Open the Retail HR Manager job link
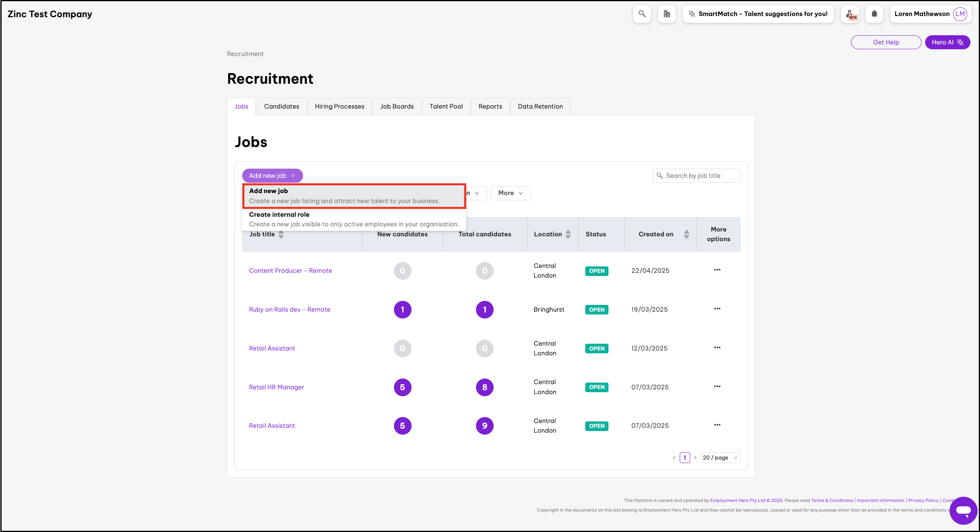The width and height of the screenshot is (980, 532). click(x=276, y=387)
